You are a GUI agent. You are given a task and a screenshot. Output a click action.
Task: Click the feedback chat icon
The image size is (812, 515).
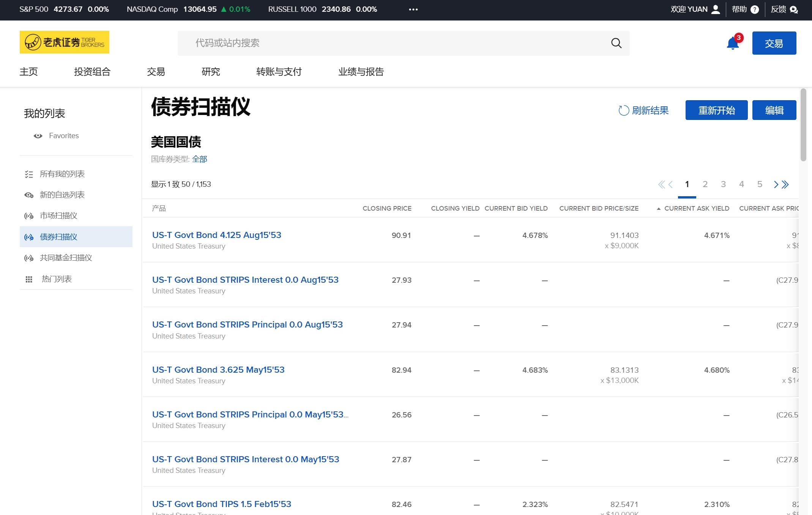tap(794, 9)
